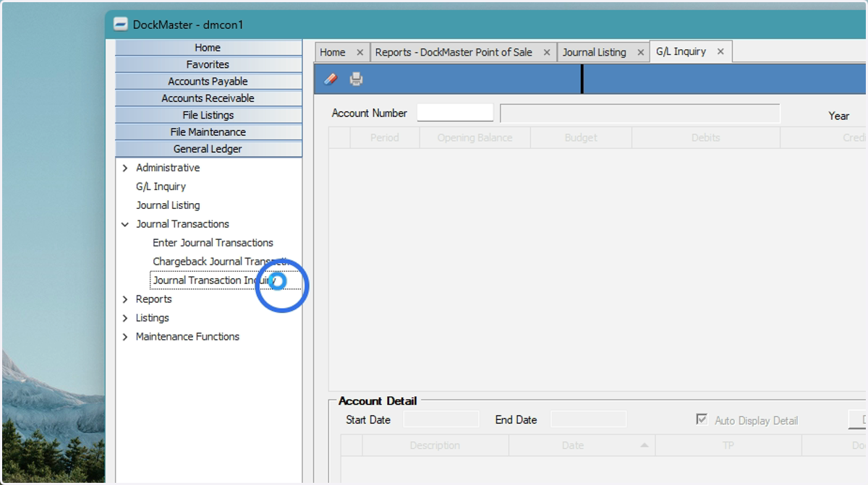This screenshot has width=868, height=485.
Task: Open the Home navigation section
Action: click(208, 48)
